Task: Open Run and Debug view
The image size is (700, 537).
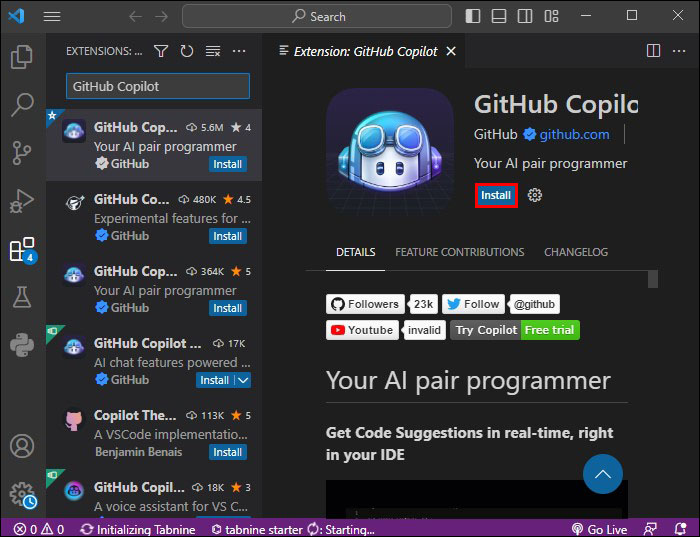Action: click(x=22, y=201)
